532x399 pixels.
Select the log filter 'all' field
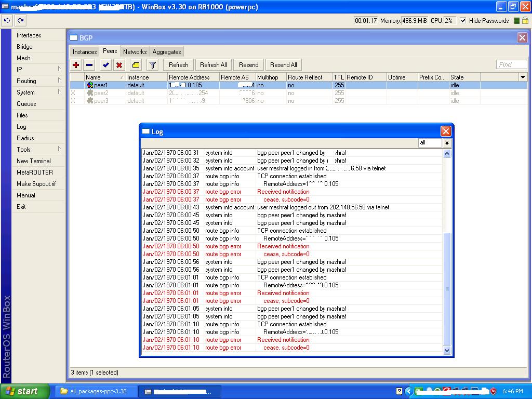click(430, 143)
